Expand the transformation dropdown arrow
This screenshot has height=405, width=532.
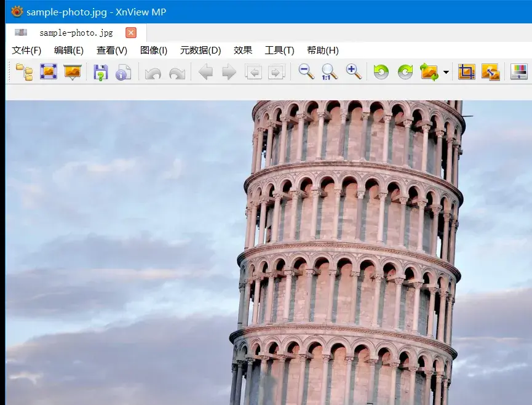(446, 72)
